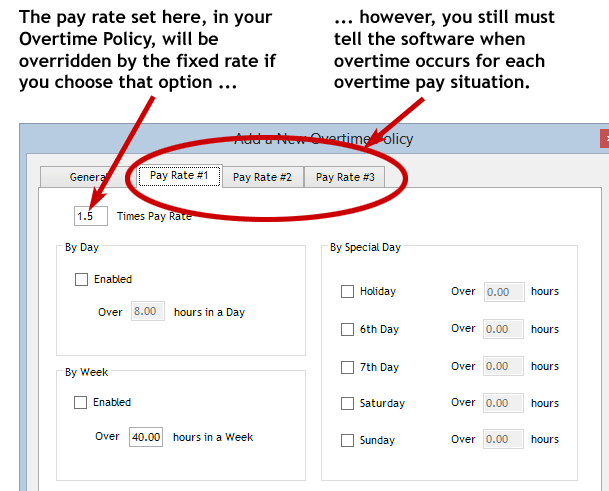Tick the 6th Day checkbox
This screenshot has width=609, height=491.
point(347,329)
